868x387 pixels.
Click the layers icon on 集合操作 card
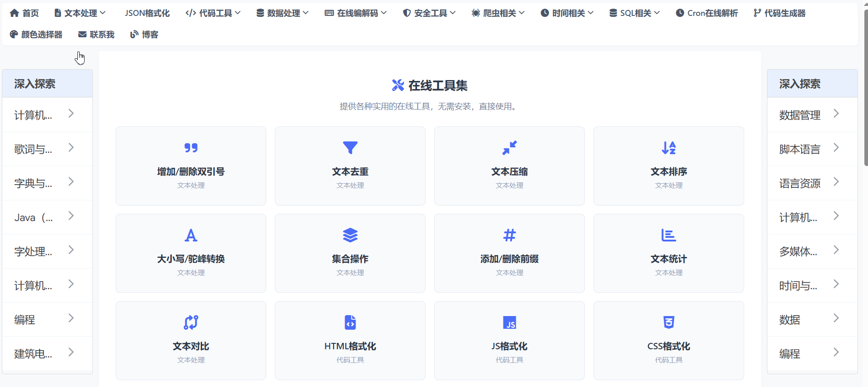(x=350, y=235)
